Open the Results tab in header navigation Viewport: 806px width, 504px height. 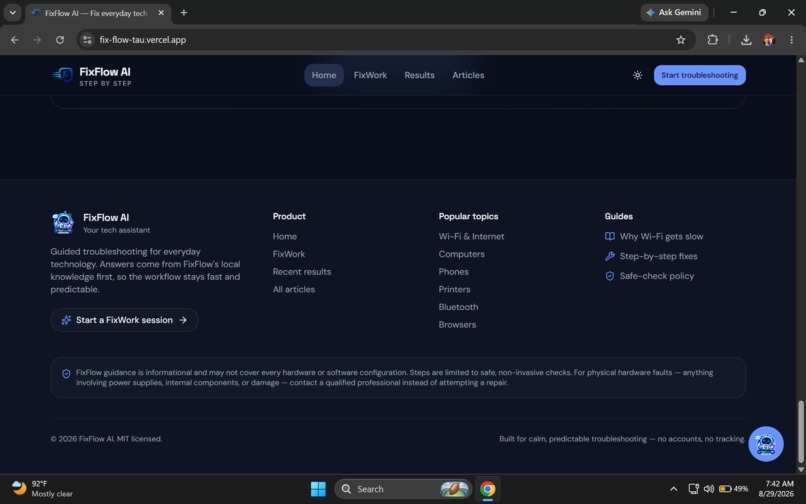click(419, 75)
